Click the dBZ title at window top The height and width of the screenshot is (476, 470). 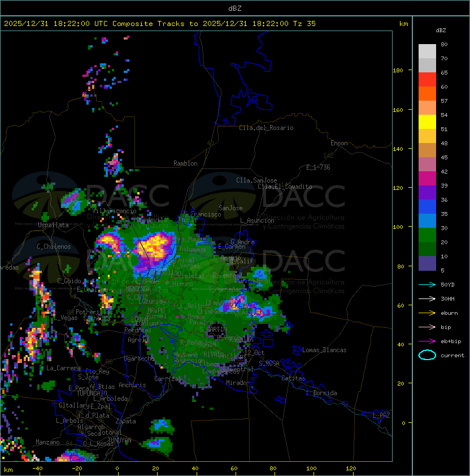pyautogui.click(x=235, y=8)
